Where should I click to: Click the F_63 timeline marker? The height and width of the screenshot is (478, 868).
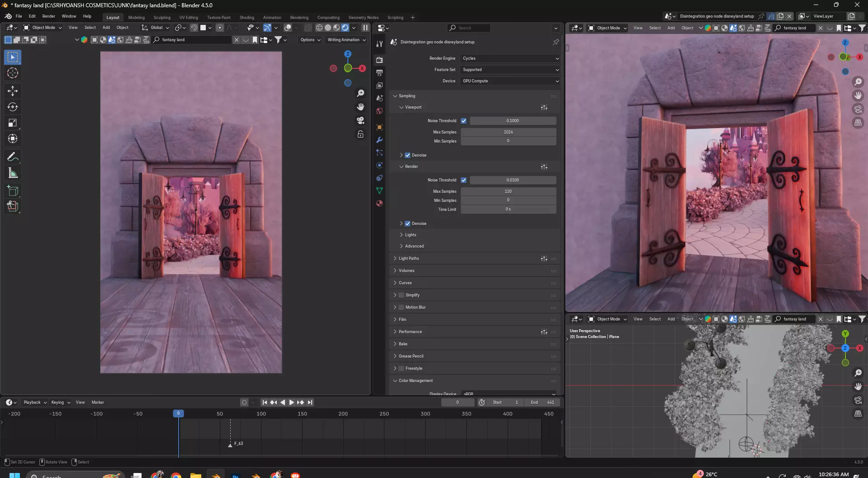[x=230, y=445]
